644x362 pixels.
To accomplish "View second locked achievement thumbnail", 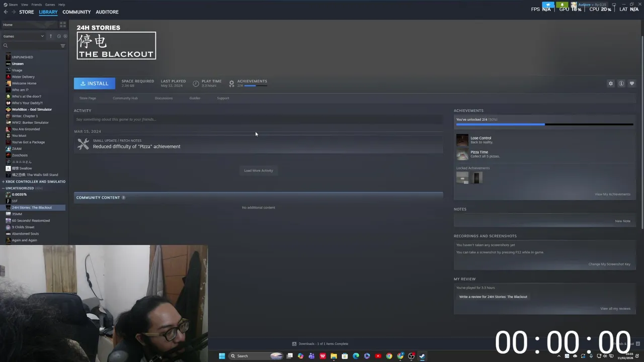I will point(477,177).
